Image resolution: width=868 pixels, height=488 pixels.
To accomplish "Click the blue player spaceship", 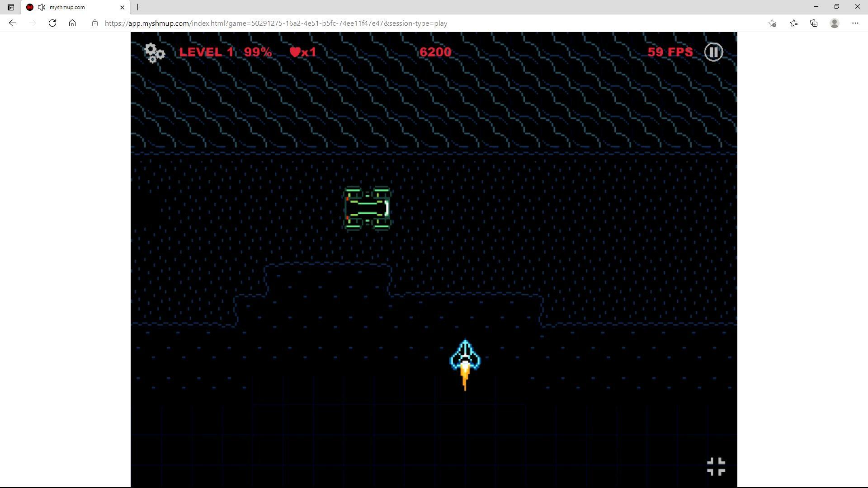I will point(465,358).
